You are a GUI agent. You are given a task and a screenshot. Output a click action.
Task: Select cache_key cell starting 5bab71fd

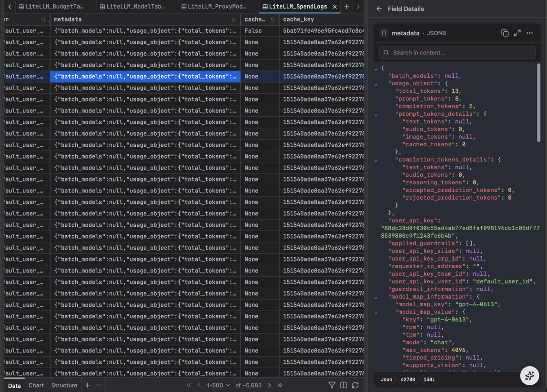321,30
